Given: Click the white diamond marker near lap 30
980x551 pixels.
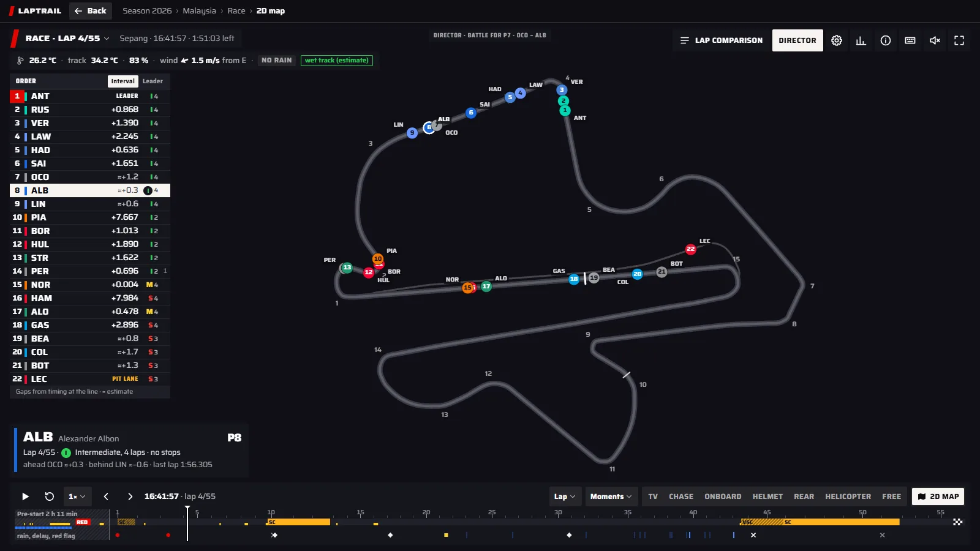Looking at the screenshot, I should [x=570, y=535].
